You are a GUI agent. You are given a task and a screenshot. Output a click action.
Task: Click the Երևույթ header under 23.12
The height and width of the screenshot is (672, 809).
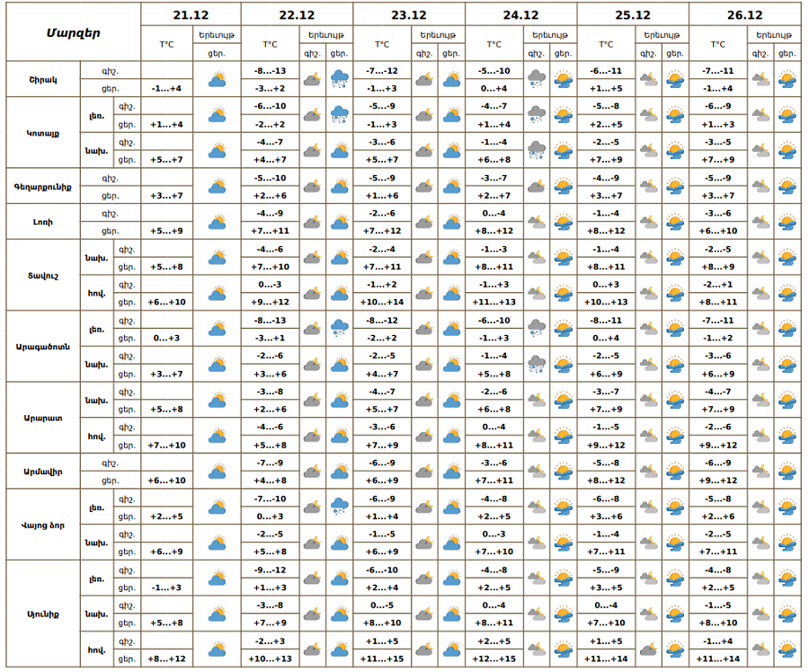click(438, 35)
